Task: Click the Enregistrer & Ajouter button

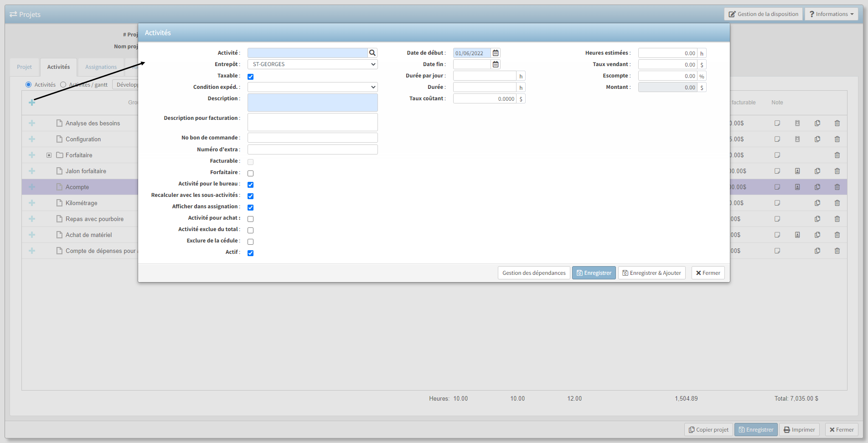Action: pyautogui.click(x=651, y=273)
